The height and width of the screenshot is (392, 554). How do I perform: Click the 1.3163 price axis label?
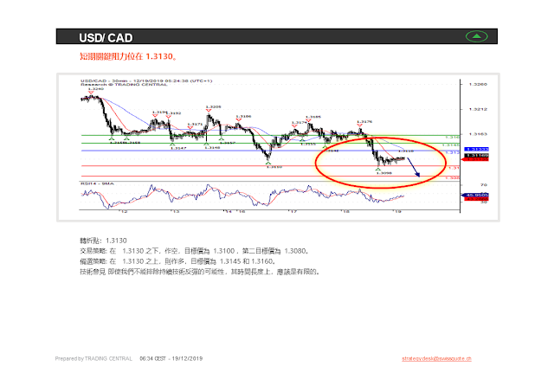(478, 134)
